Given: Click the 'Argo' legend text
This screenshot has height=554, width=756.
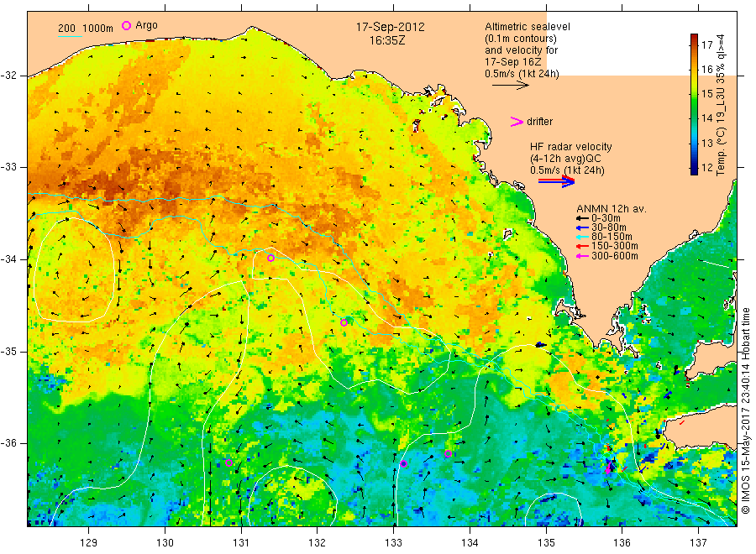Looking at the screenshot, I should [146, 25].
